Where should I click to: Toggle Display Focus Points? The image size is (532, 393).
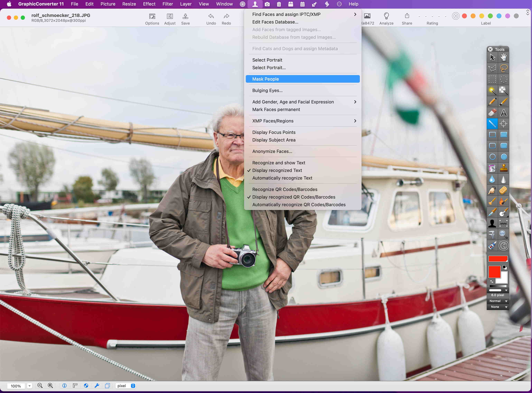pyautogui.click(x=303, y=132)
